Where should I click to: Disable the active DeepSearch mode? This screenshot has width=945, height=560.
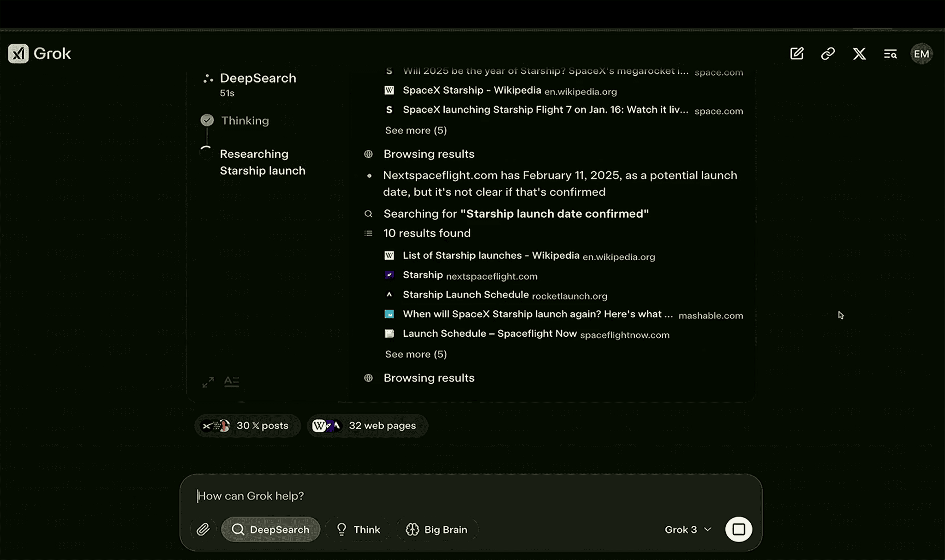[271, 529]
